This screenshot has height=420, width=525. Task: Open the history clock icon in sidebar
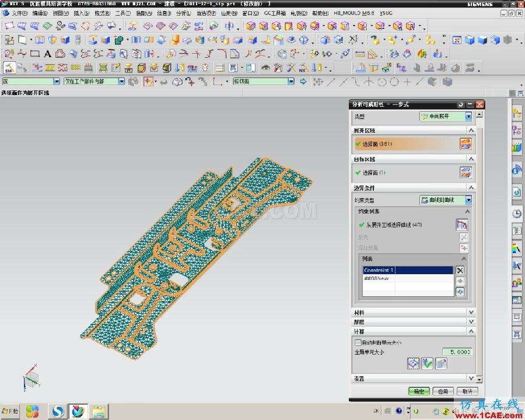(517, 213)
